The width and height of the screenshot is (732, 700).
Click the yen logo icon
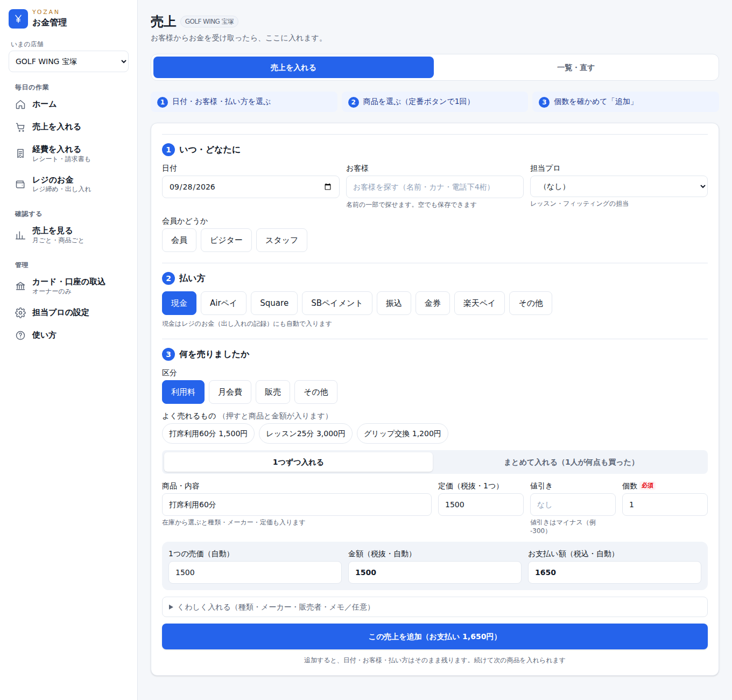18,19
